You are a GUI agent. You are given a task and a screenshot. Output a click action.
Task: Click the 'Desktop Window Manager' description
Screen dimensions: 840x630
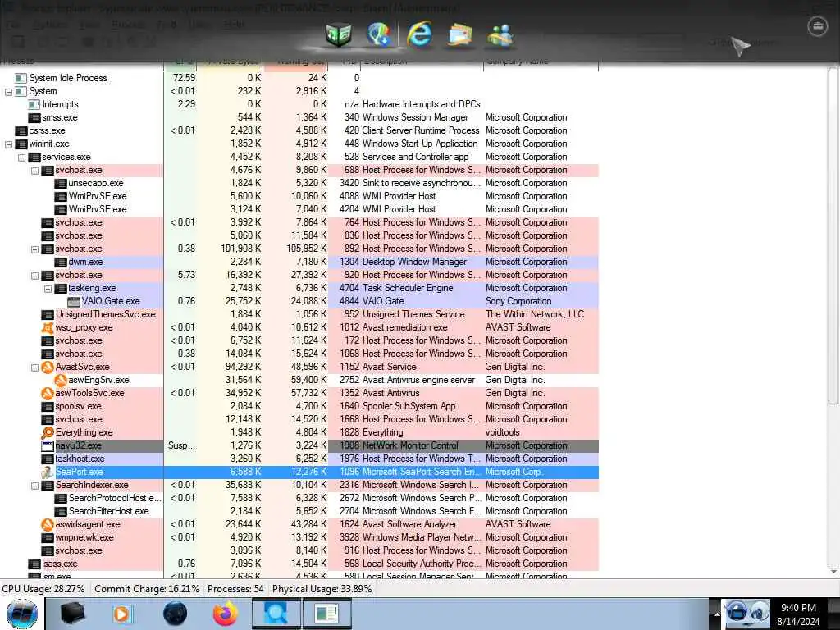coord(414,262)
